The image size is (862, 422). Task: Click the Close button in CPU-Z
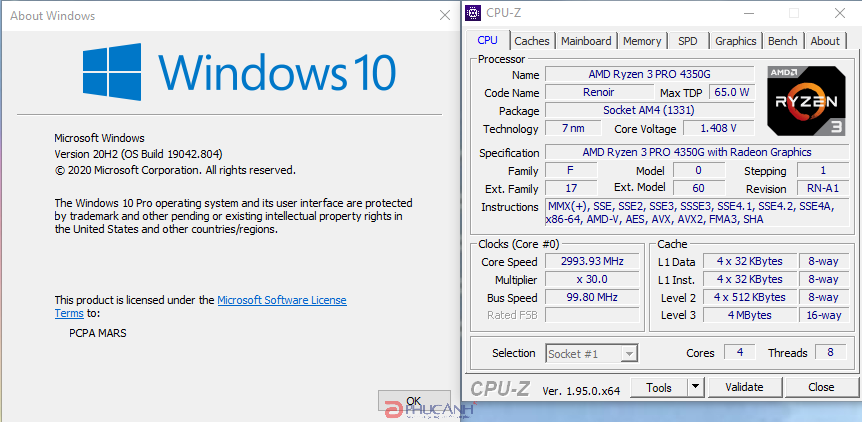point(821,387)
